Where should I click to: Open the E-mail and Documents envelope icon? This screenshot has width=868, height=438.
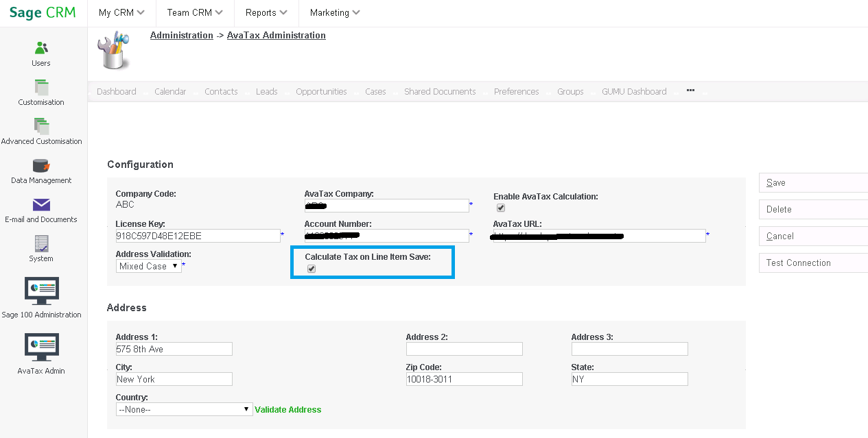tap(41, 205)
